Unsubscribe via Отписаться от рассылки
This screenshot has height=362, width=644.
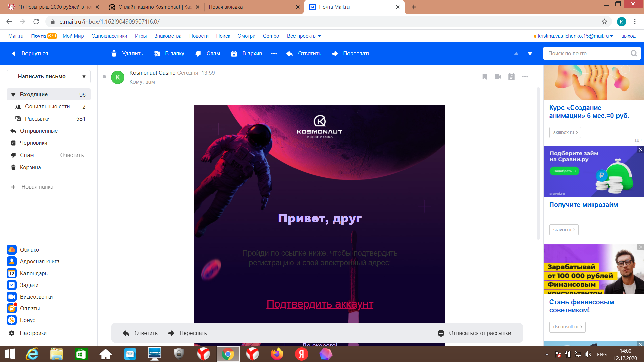(480, 333)
